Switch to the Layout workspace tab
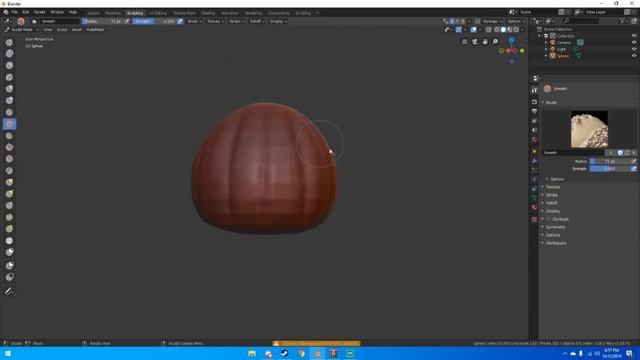The image size is (640, 360). (93, 13)
